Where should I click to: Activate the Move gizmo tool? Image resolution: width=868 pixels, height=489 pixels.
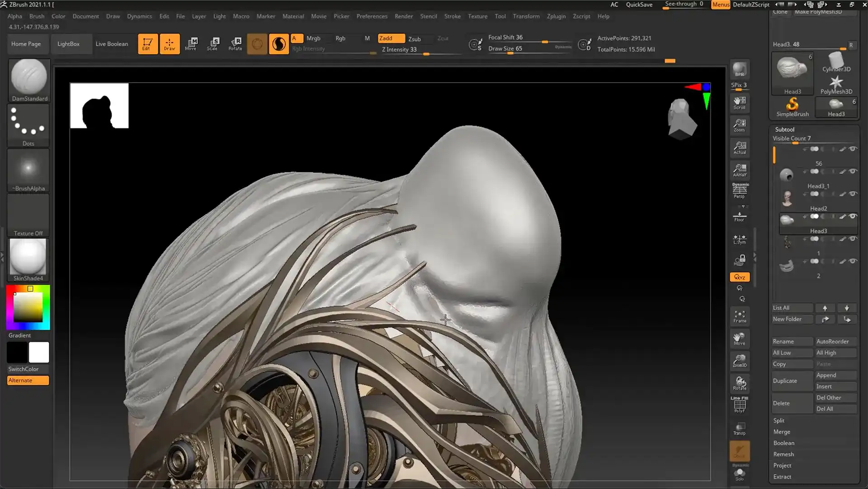(191, 44)
